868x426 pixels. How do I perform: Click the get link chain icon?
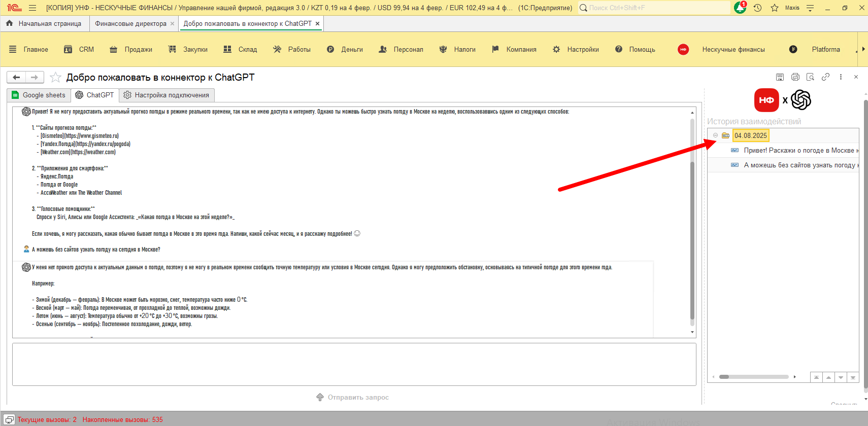[x=826, y=77]
